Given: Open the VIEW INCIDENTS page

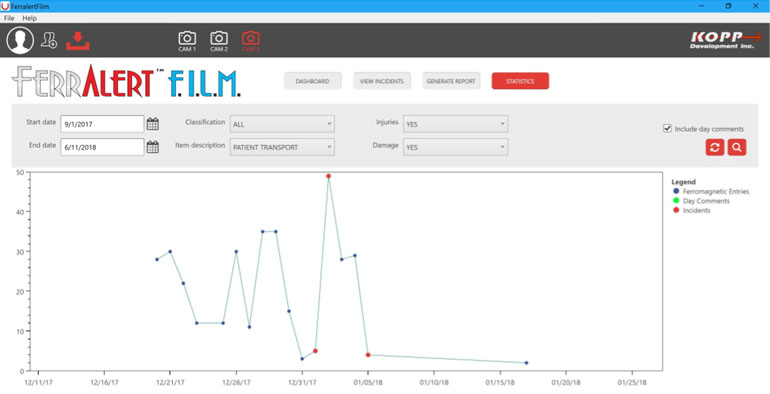Looking at the screenshot, I should tap(382, 81).
